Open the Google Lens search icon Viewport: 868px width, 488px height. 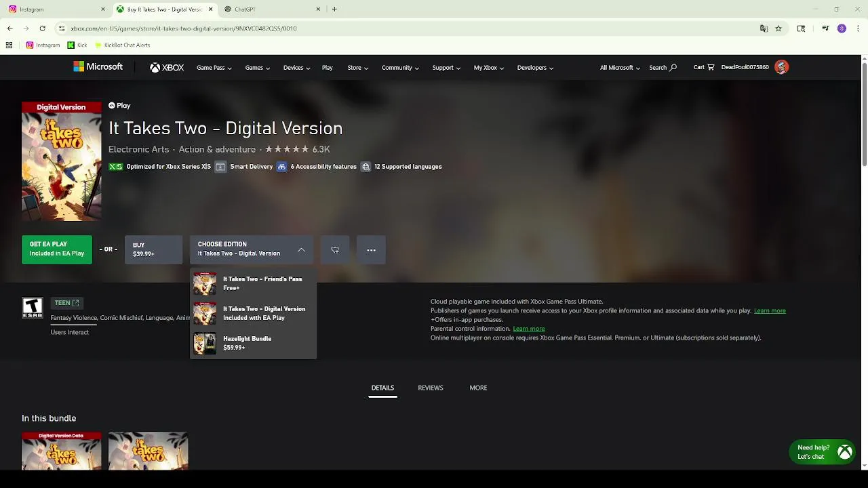[801, 28]
